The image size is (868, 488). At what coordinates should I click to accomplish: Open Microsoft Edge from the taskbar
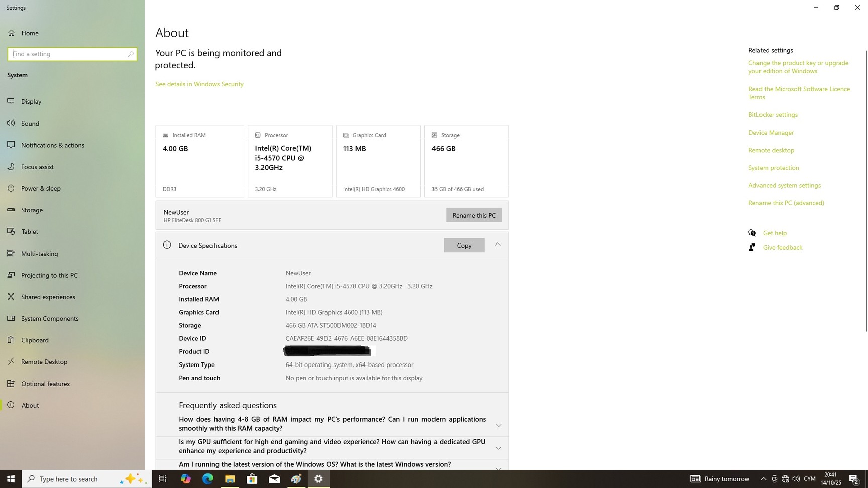(207, 479)
